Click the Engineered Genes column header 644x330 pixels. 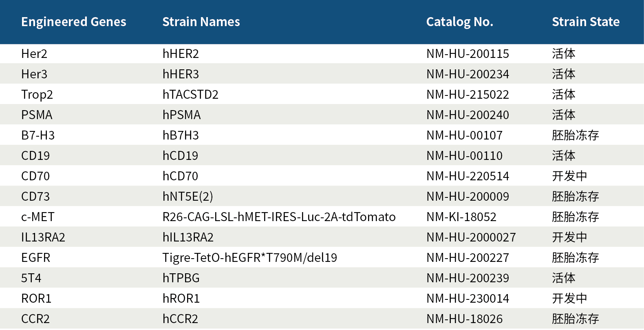click(x=73, y=22)
